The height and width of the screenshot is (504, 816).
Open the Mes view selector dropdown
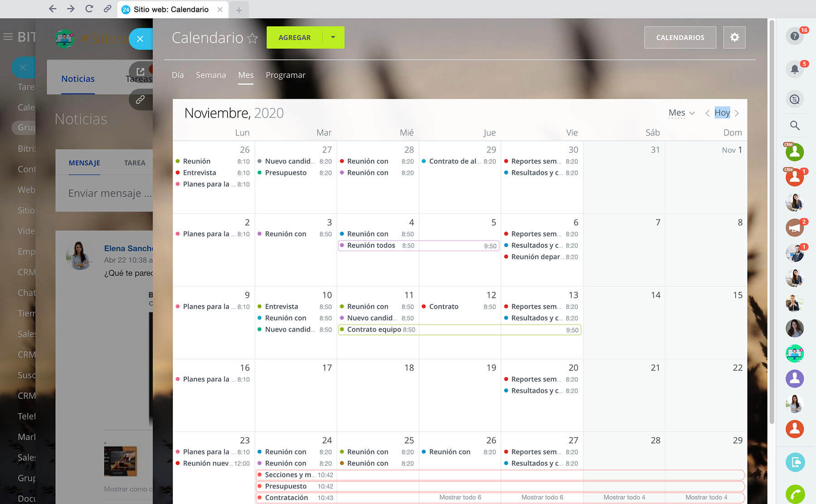coord(681,113)
